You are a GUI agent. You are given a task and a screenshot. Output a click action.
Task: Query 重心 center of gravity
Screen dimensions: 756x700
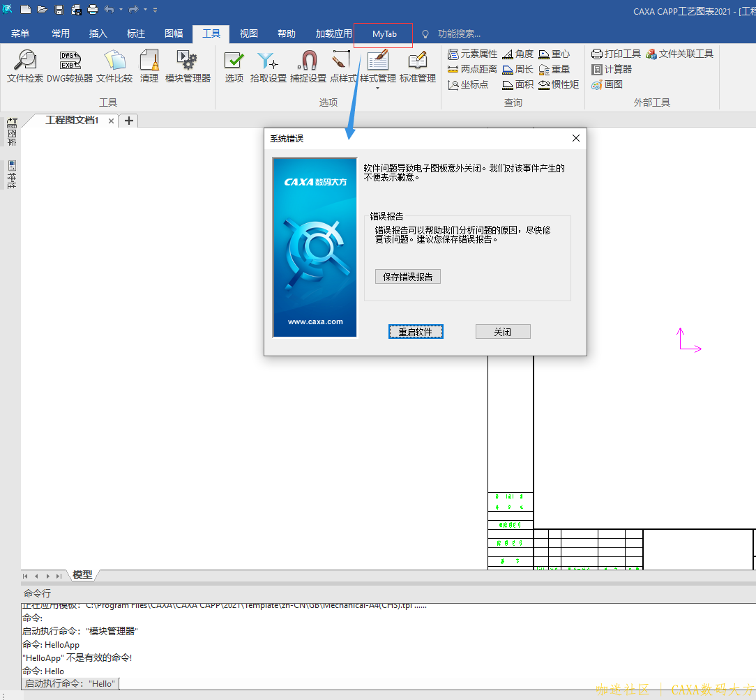[x=554, y=54]
